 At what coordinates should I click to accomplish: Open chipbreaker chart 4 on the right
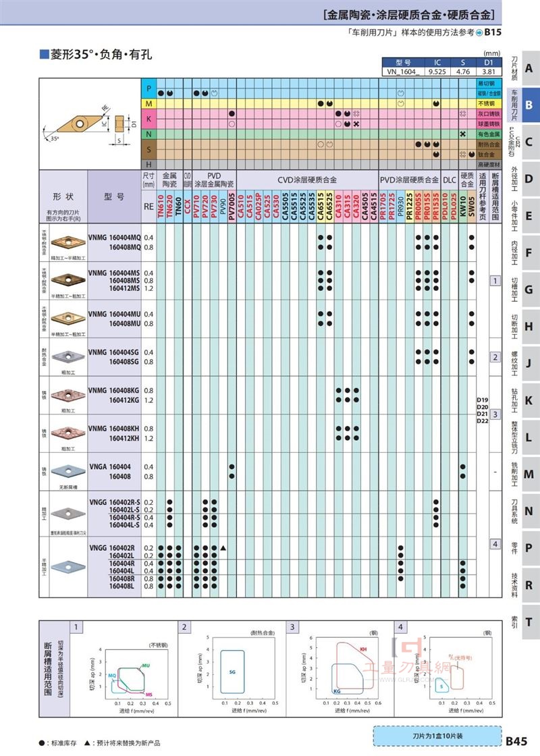pyautogui.click(x=448, y=668)
